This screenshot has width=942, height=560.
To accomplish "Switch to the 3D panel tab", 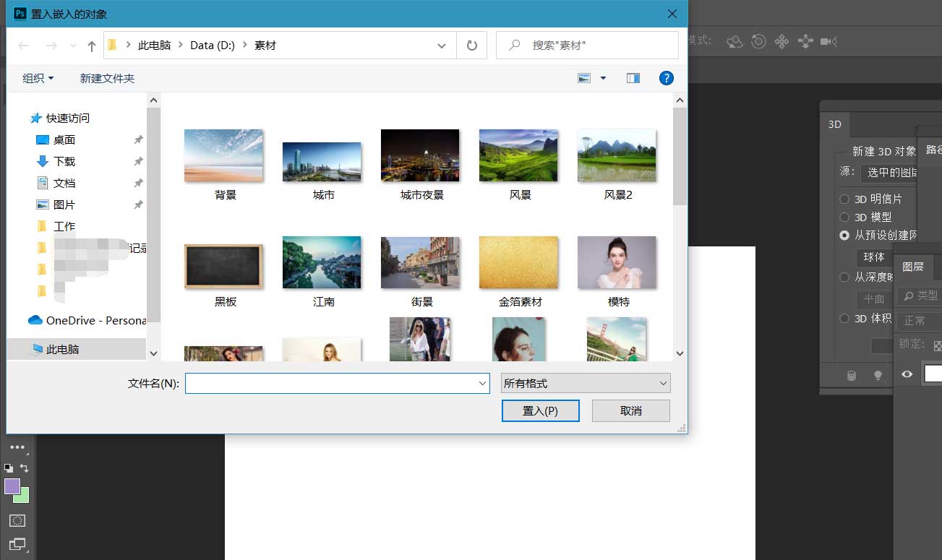I will point(835,124).
